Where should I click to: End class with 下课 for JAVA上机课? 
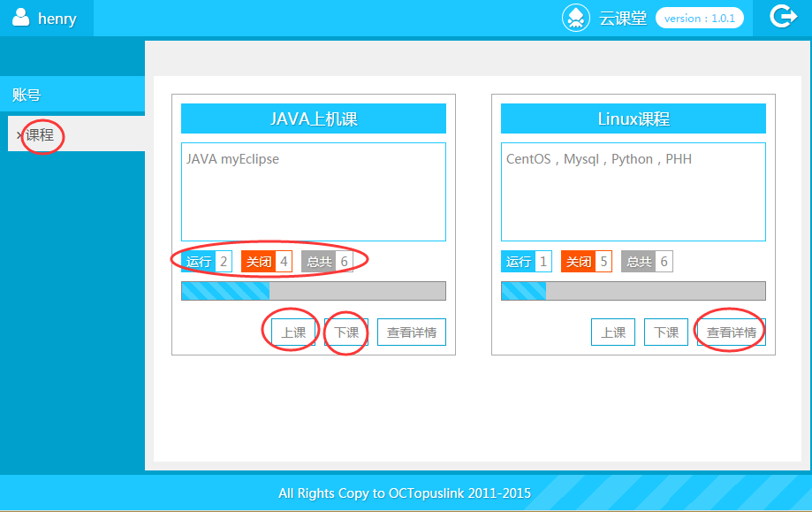click(x=346, y=332)
